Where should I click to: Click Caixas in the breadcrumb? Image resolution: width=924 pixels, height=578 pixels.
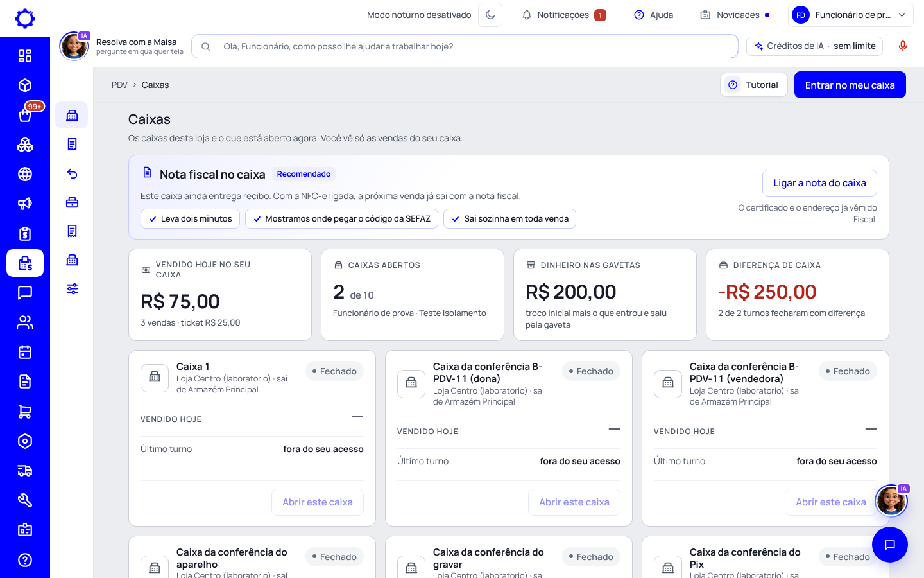[x=155, y=85]
